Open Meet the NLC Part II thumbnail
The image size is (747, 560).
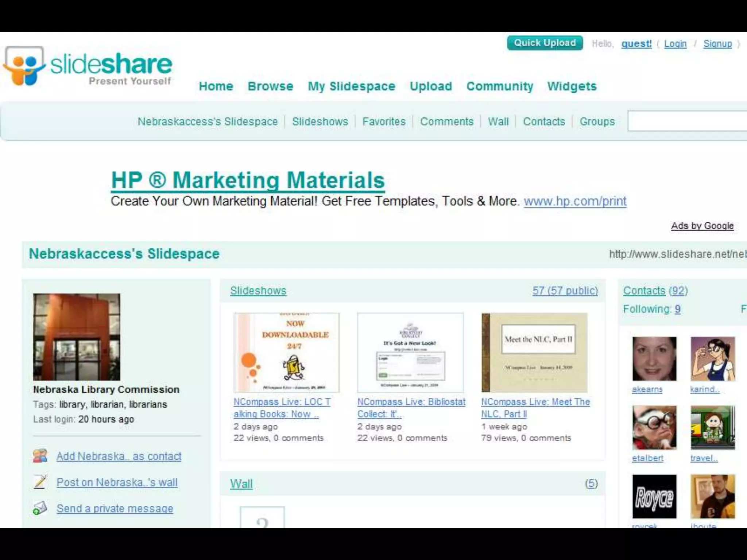click(534, 352)
